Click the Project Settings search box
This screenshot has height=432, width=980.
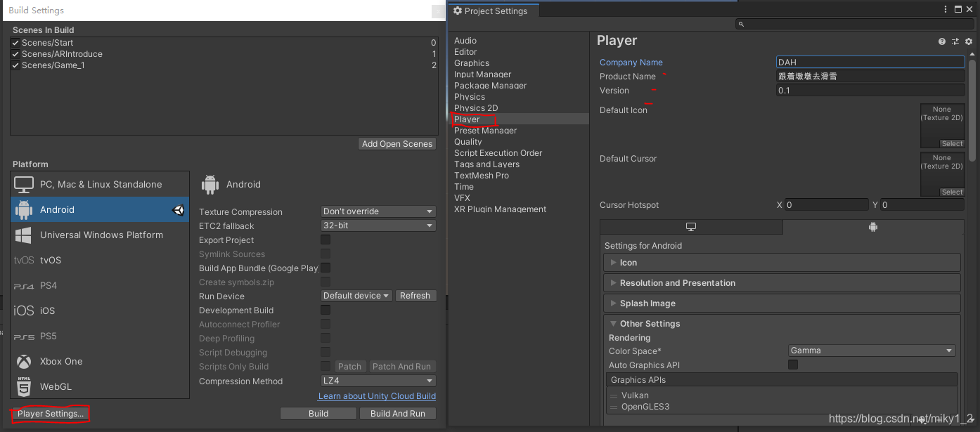[x=854, y=24]
